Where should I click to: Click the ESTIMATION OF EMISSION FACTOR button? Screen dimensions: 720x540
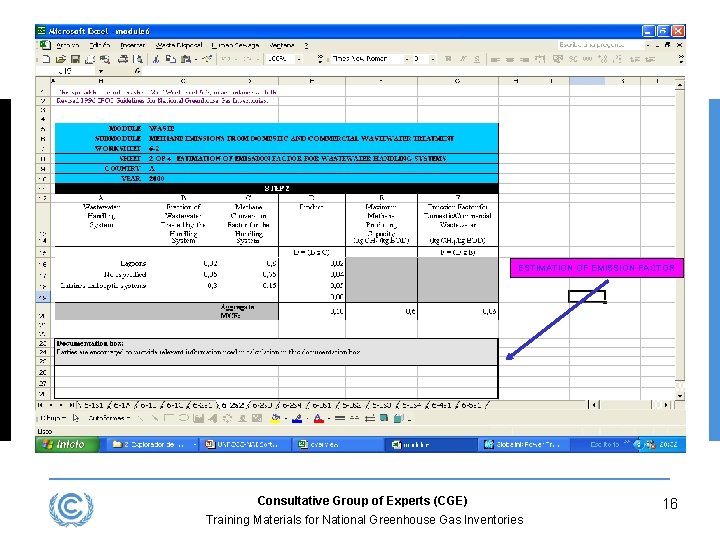pyautogui.click(x=596, y=268)
